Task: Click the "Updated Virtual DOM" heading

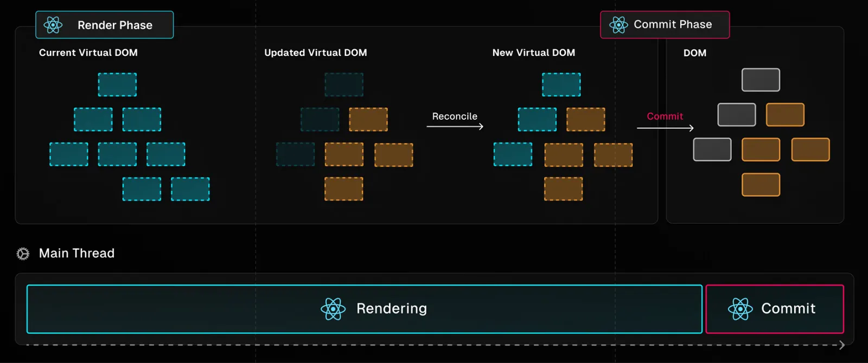Action: 316,53
